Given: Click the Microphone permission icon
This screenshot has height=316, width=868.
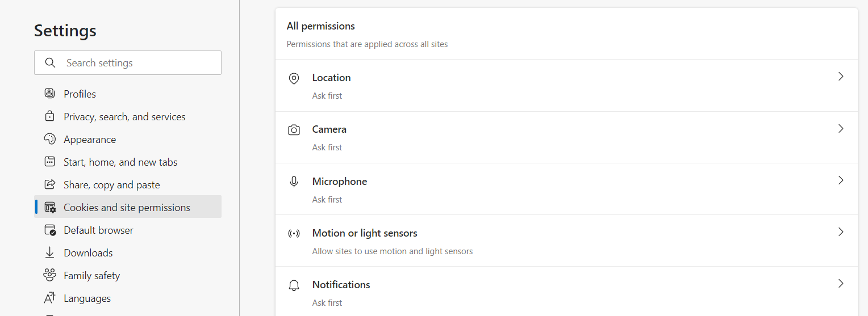Looking at the screenshot, I should [x=294, y=182].
